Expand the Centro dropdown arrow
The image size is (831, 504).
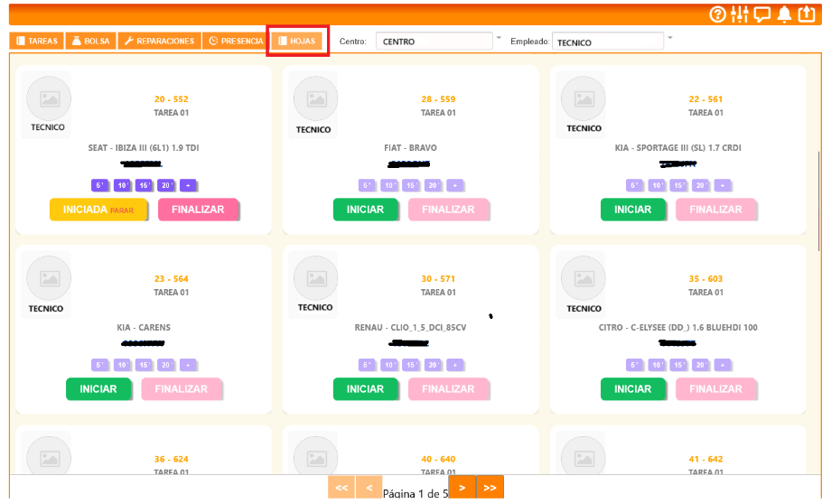tap(499, 38)
